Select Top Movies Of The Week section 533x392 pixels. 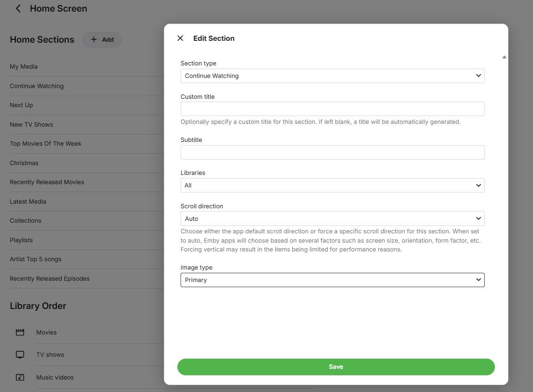[x=45, y=143]
